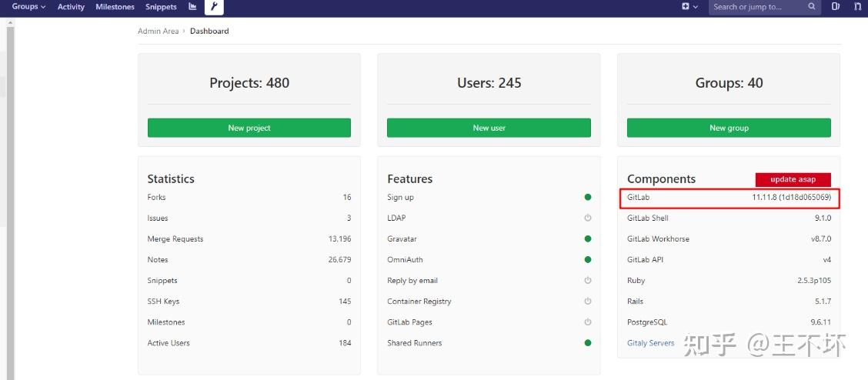Screen dimensions: 868x380
Task: Open the Gitaly Servers link
Action: coord(650,343)
